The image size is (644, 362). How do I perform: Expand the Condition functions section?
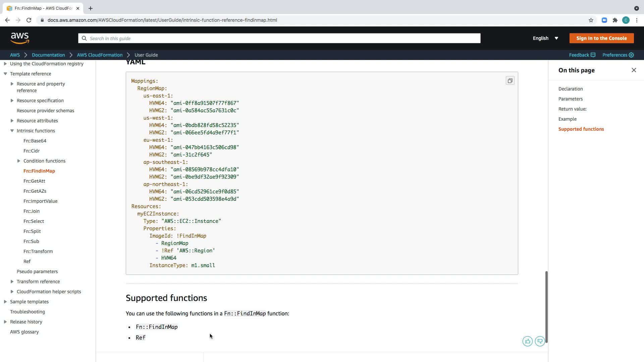(19, 161)
